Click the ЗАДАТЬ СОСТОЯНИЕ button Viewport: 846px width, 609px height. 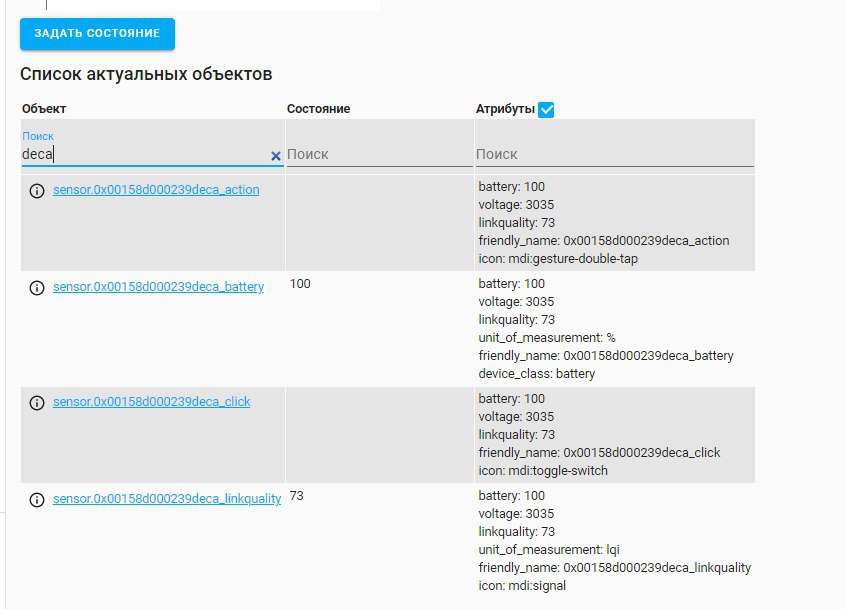point(97,33)
